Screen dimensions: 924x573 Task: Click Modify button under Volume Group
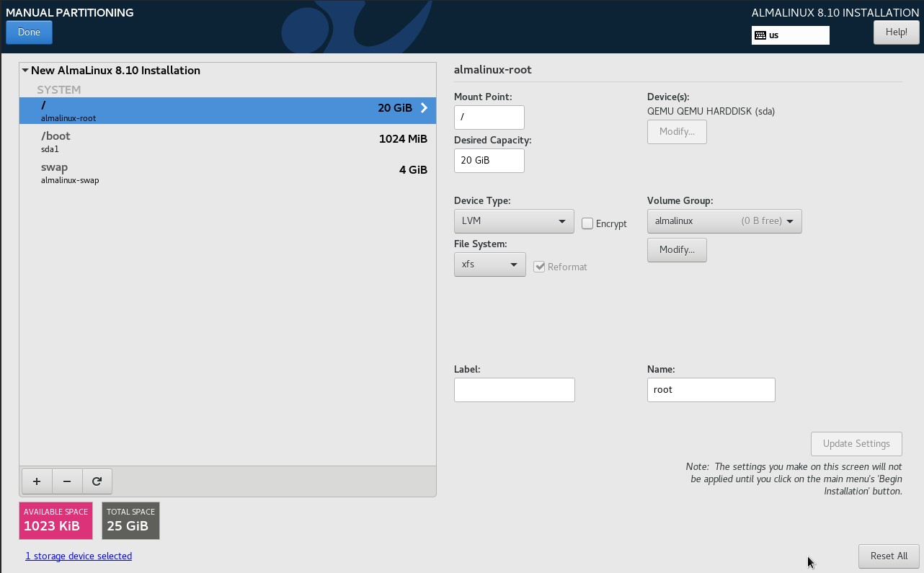pos(676,250)
